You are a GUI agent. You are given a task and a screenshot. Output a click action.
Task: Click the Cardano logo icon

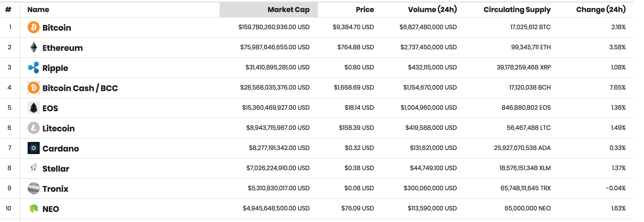tap(34, 148)
